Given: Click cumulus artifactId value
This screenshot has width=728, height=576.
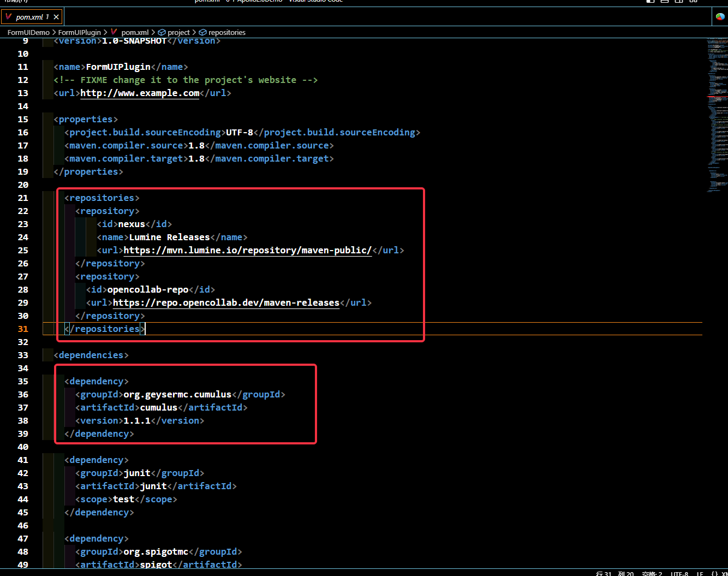Looking at the screenshot, I should coord(159,407).
